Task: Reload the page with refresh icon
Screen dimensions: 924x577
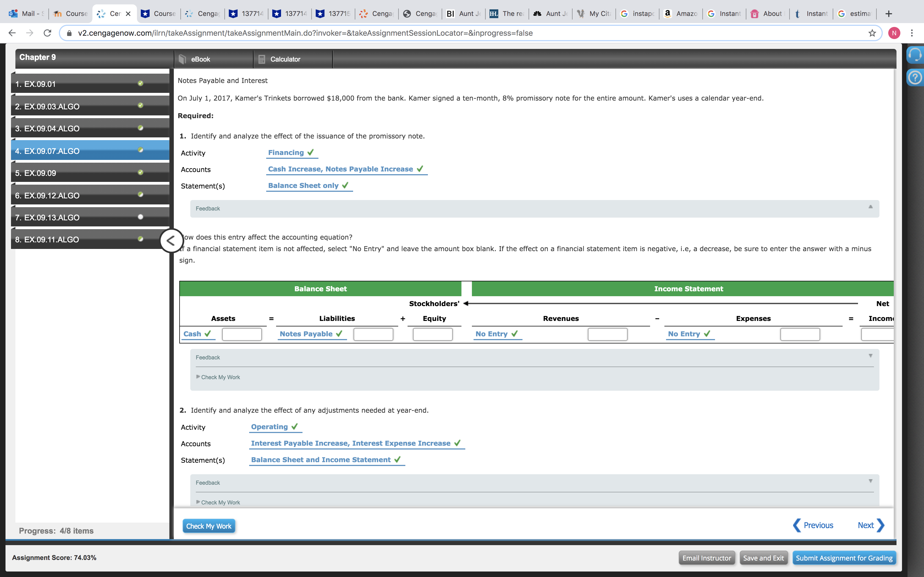Action: pos(47,33)
